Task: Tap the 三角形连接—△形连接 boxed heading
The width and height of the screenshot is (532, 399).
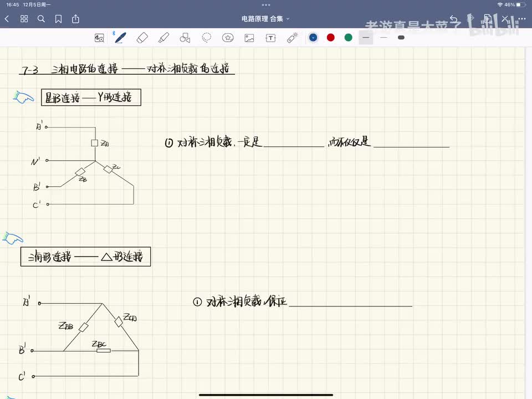Action: tap(85, 257)
